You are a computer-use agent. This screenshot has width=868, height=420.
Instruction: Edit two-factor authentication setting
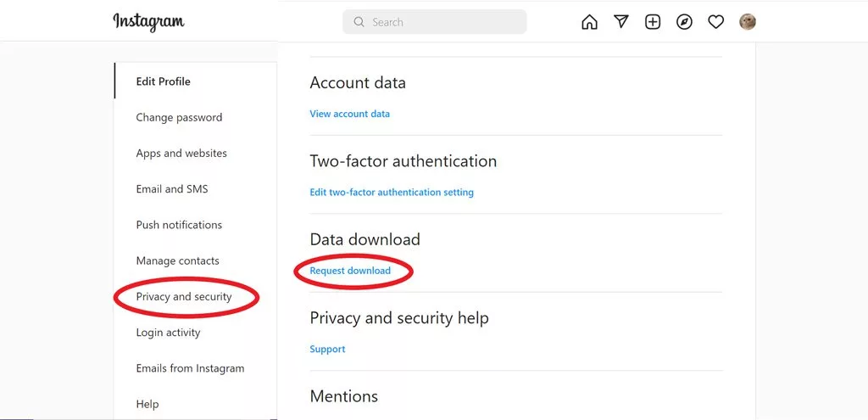[392, 193]
